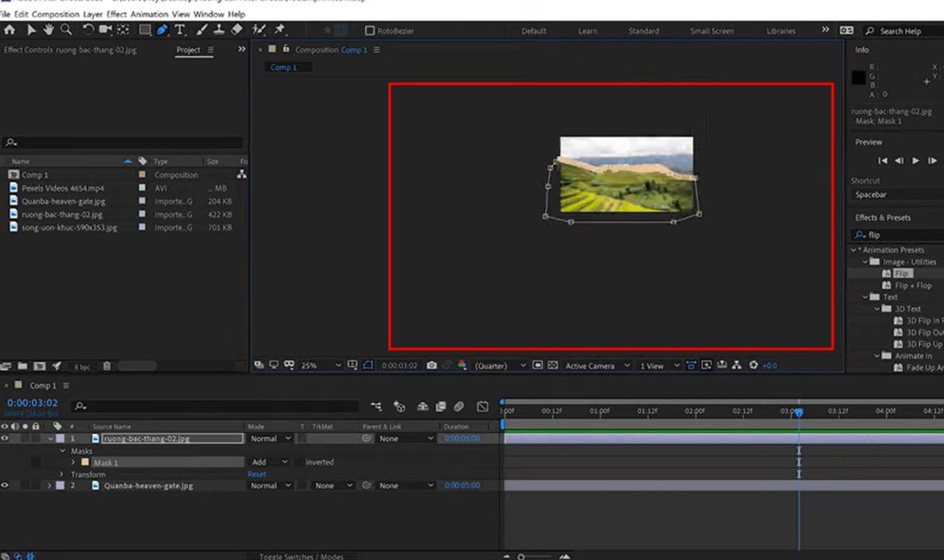Take a snapshot of the composition view
This screenshot has height=560, width=944.
[x=431, y=366]
